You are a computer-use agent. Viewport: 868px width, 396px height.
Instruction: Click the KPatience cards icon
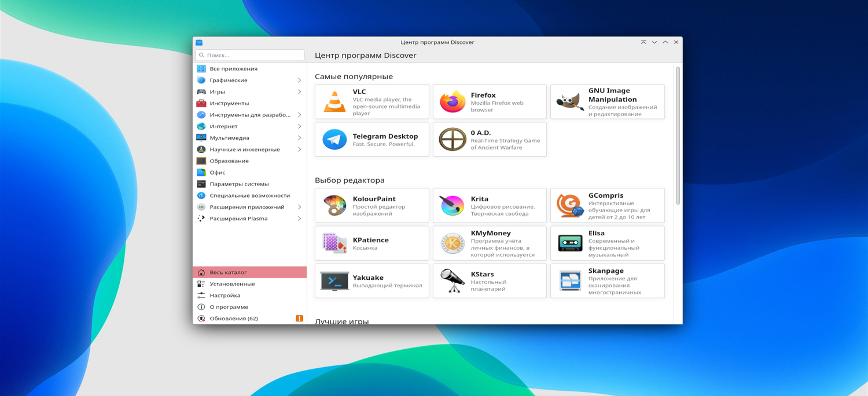tap(334, 243)
